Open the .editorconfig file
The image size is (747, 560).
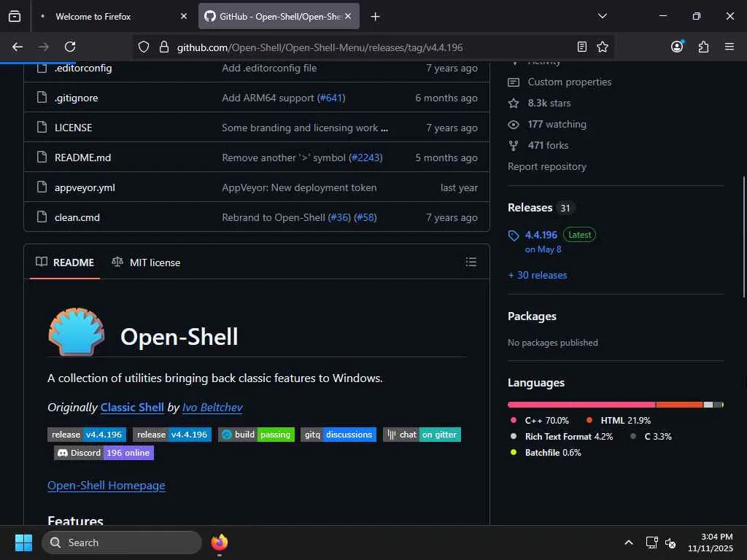[83, 68]
